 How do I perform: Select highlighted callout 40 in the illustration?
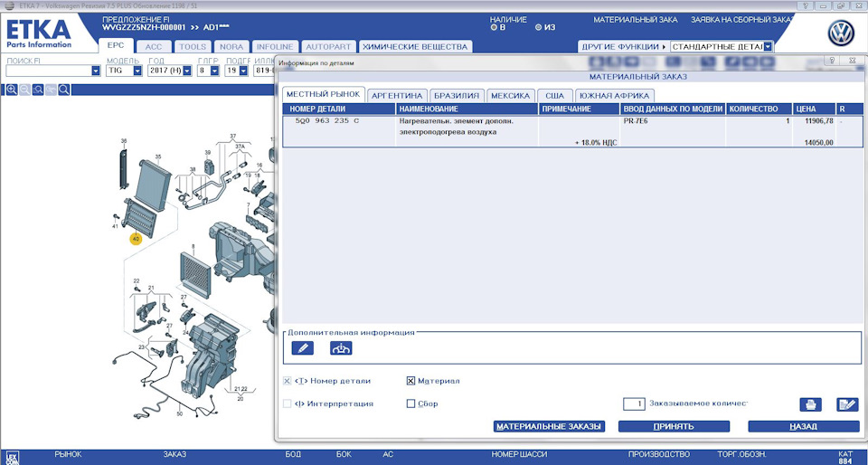coord(136,239)
